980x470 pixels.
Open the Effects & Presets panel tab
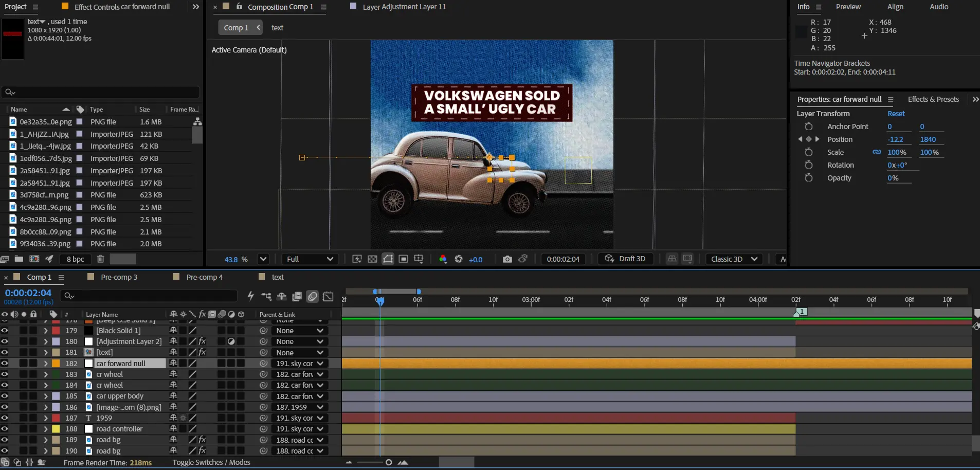click(933, 99)
